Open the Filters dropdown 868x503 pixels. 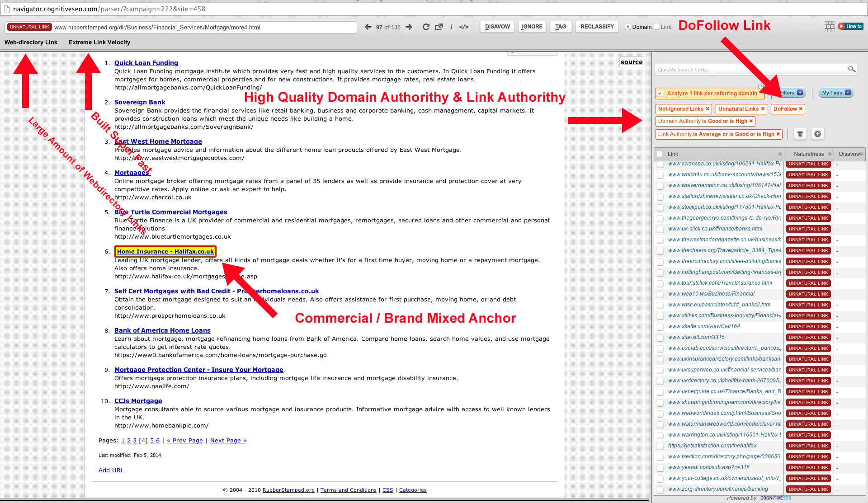tap(790, 93)
